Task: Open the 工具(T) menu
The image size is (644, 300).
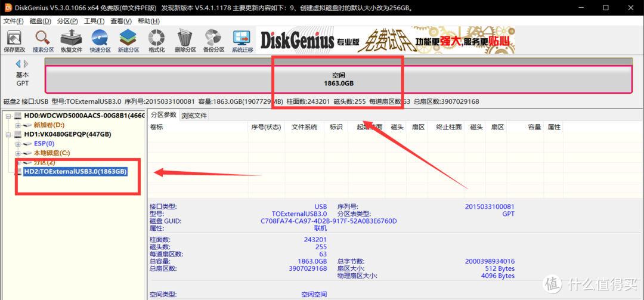Action: [x=95, y=21]
